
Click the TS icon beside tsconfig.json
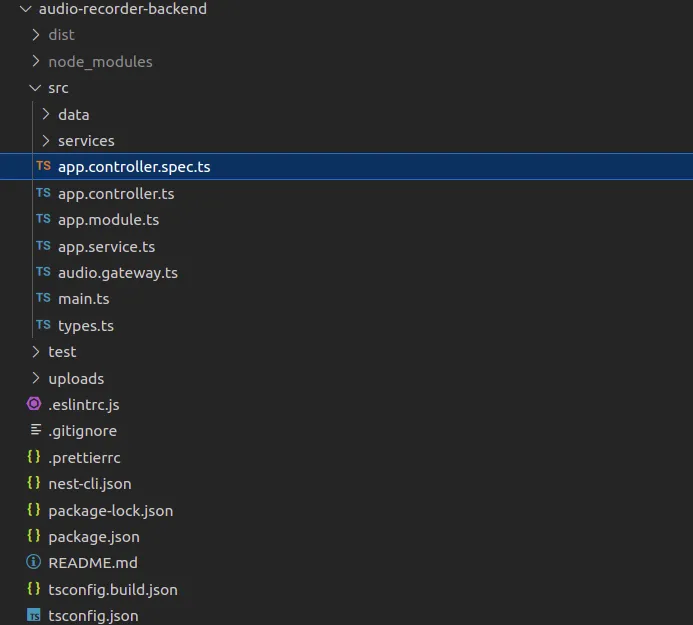(x=34, y=615)
